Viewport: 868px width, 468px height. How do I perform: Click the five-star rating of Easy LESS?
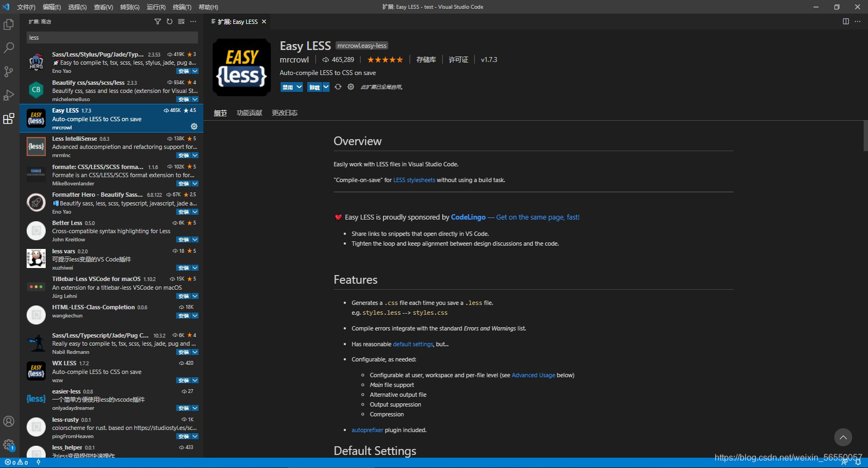point(385,60)
